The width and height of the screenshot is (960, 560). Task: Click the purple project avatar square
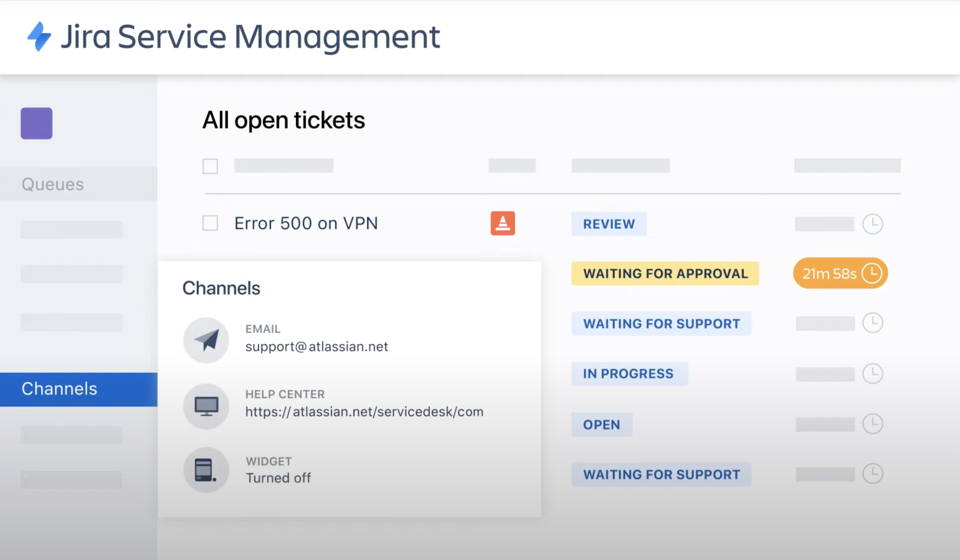click(x=36, y=123)
